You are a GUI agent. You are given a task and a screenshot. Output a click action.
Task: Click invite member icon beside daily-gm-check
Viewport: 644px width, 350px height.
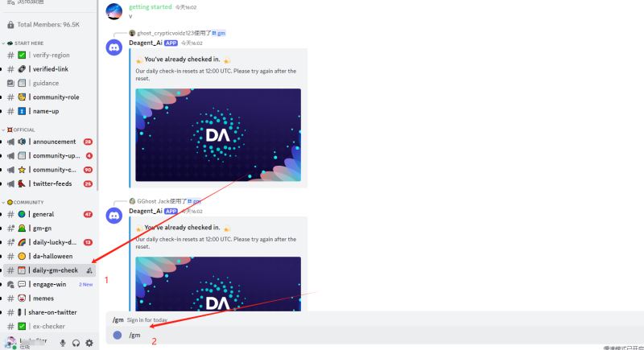point(89,270)
